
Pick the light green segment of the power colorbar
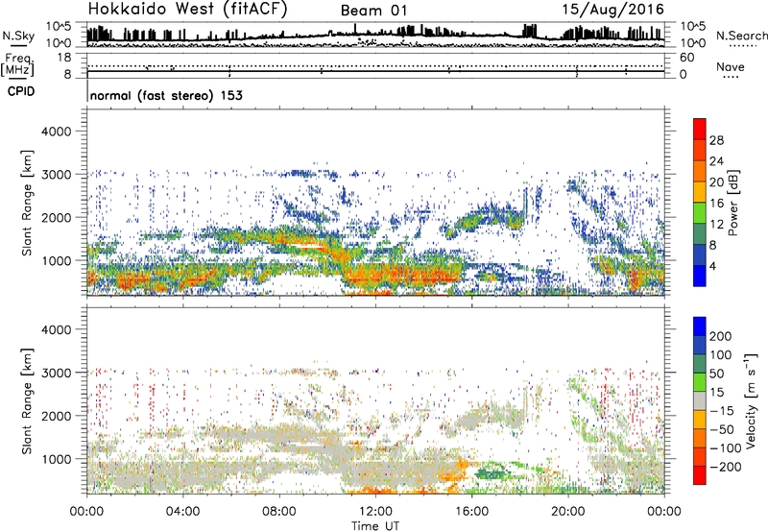tap(700, 213)
